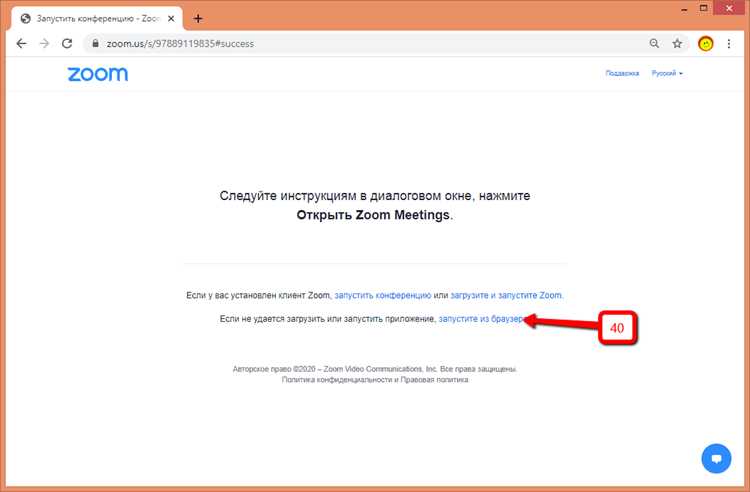Open the page zoom magnifier icon
This screenshot has height=492, width=750.
click(654, 44)
